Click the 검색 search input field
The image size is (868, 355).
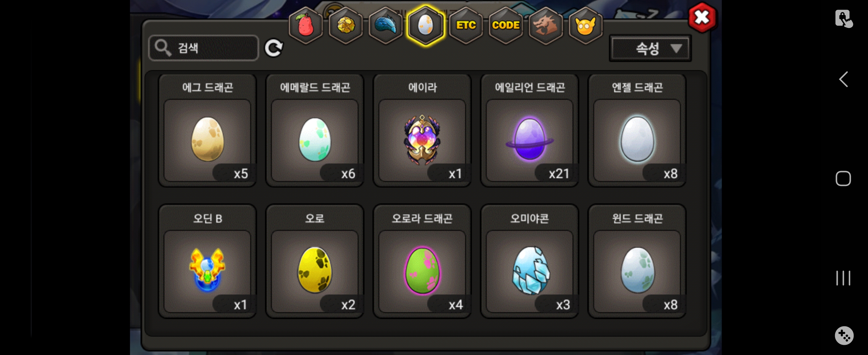pyautogui.click(x=204, y=48)
